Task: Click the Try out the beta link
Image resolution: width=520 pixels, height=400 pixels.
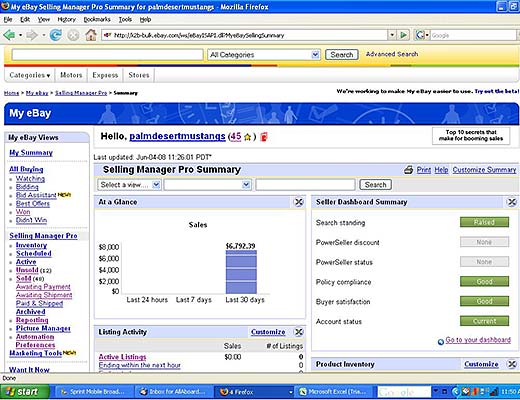Action: coord(497,91)
